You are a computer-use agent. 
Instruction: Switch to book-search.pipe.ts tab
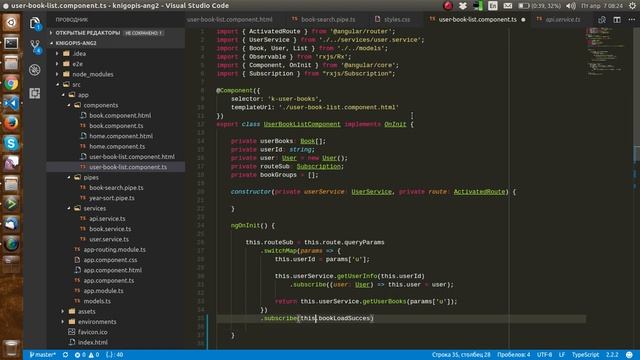[323, 20]
